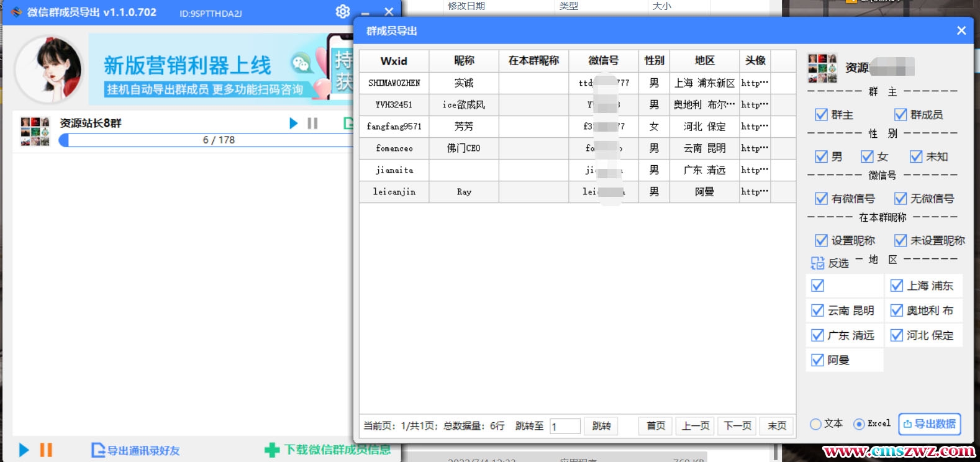Click 下载微信群成员信息 green plus

pyautogui.click(x=271, y=450)
